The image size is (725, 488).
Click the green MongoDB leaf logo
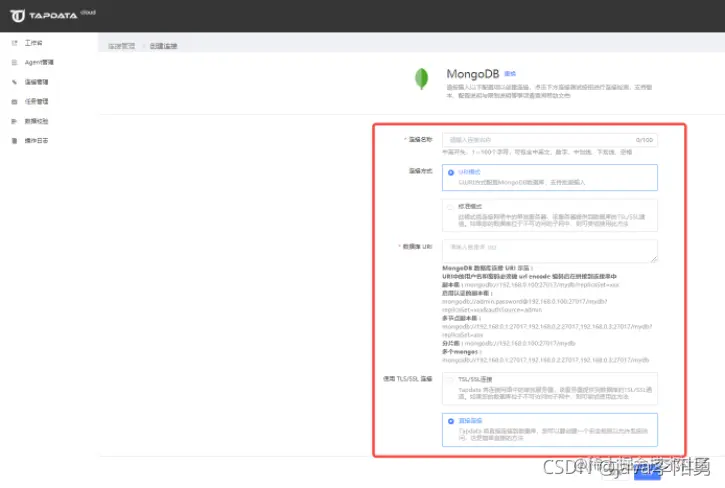tap(421, 79)
